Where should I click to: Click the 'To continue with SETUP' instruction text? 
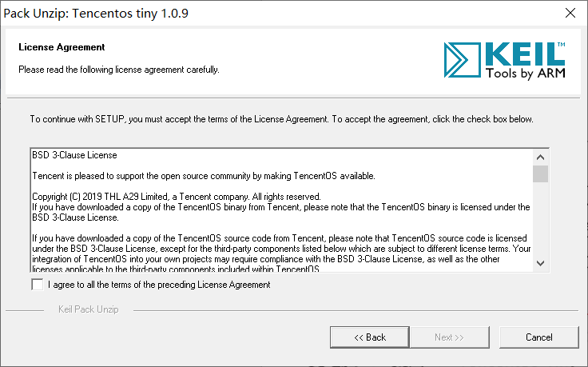282,119
